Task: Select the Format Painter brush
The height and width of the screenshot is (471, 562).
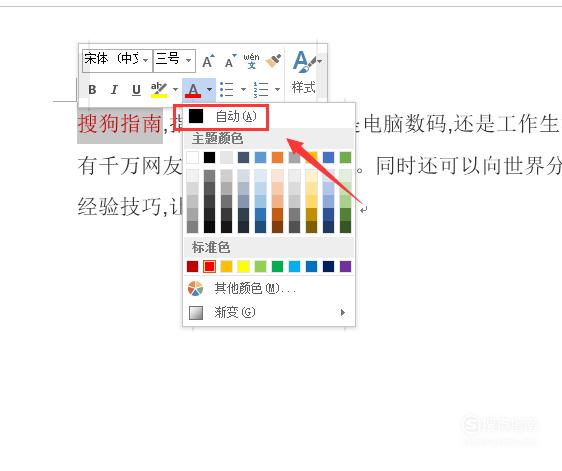Action: click(x=273, y=61)
